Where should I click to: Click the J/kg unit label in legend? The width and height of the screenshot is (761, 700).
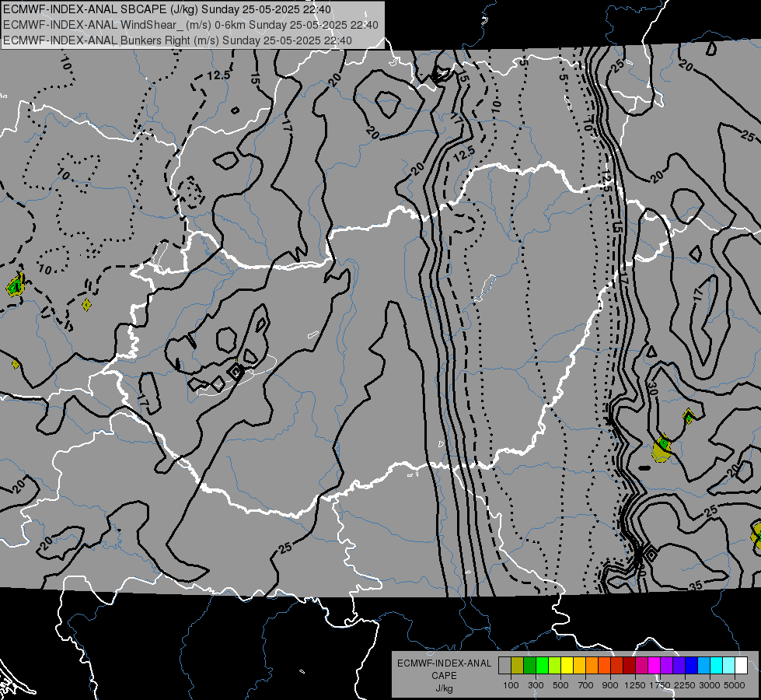point(444,688)
